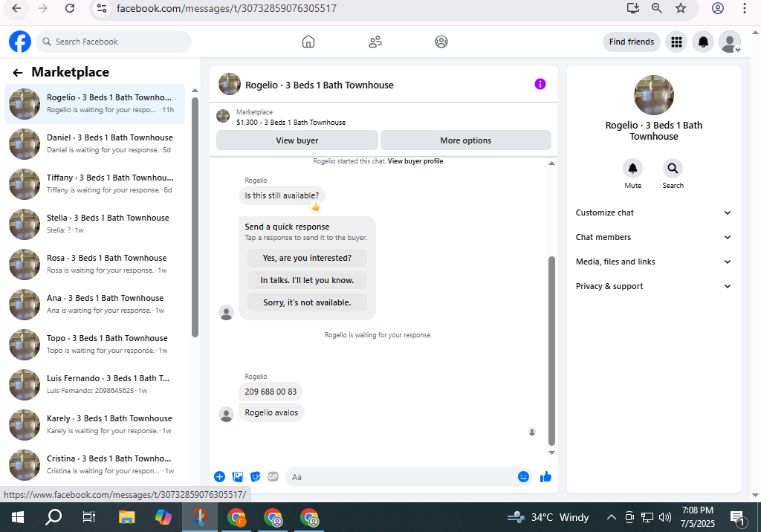Open Luis Fernando's conversation
This screenshot has height=532, width=761.
click(x=94, y=384)
